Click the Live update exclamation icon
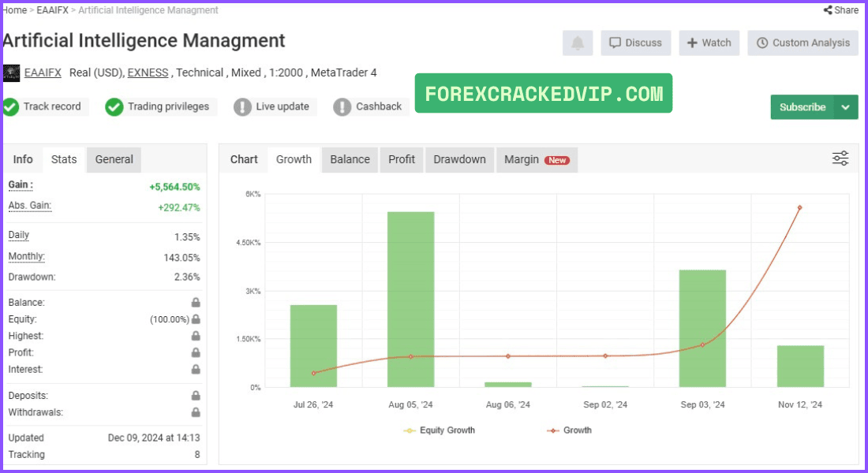This screenshot has width=868, height=473. tap(242, 106)
